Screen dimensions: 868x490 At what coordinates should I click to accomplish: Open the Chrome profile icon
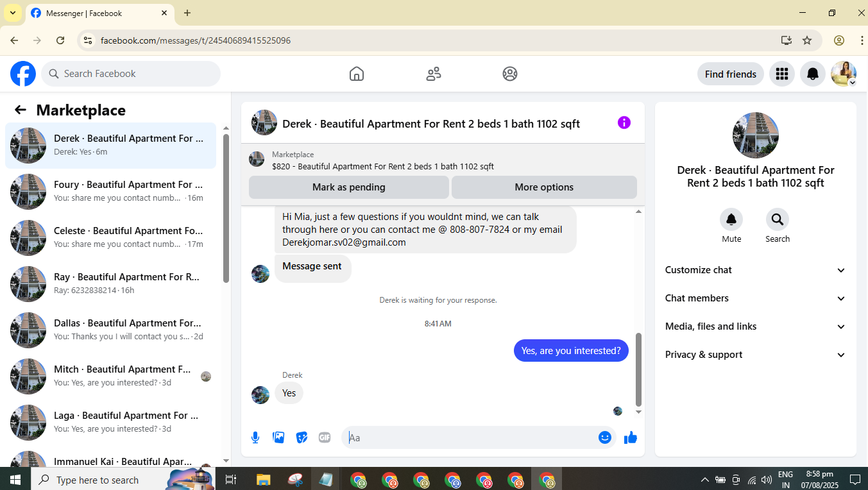click(x=838, y=40)
